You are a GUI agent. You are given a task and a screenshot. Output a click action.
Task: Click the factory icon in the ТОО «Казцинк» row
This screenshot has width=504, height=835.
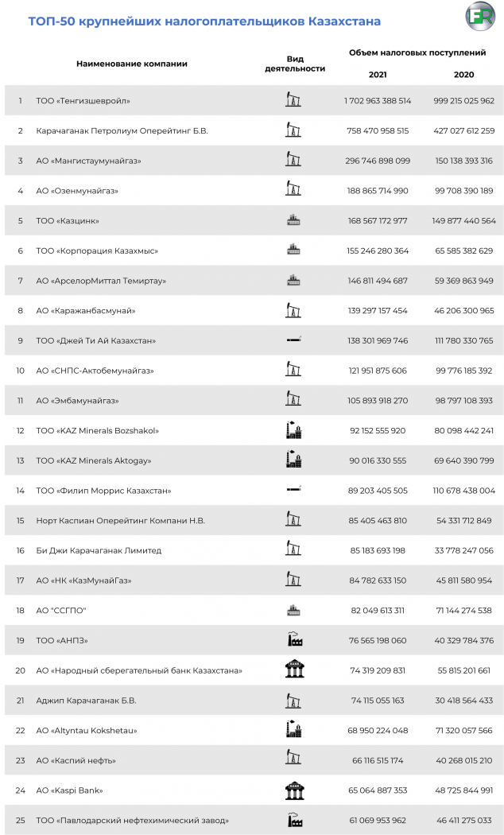(293, 220)
